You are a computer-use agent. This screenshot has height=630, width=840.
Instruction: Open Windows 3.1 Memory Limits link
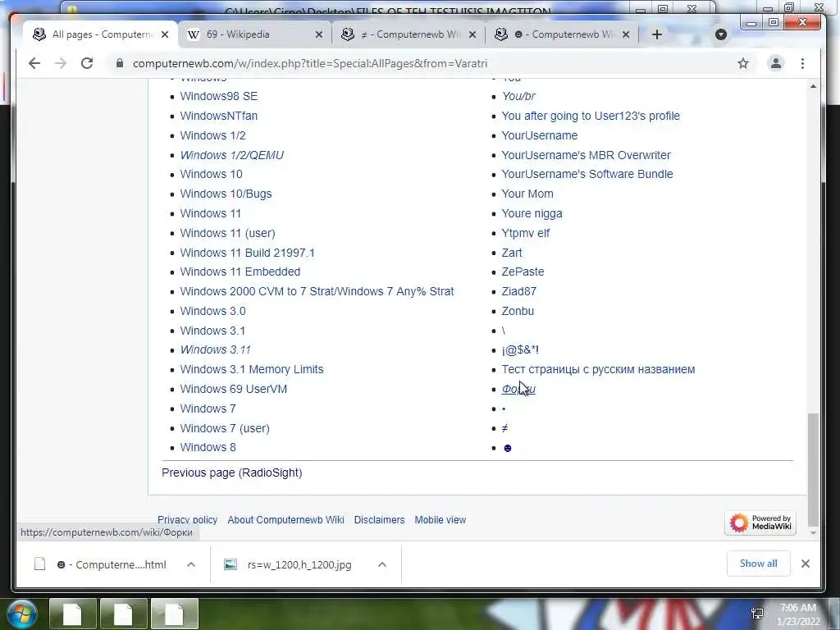click(x=251, y=370)
